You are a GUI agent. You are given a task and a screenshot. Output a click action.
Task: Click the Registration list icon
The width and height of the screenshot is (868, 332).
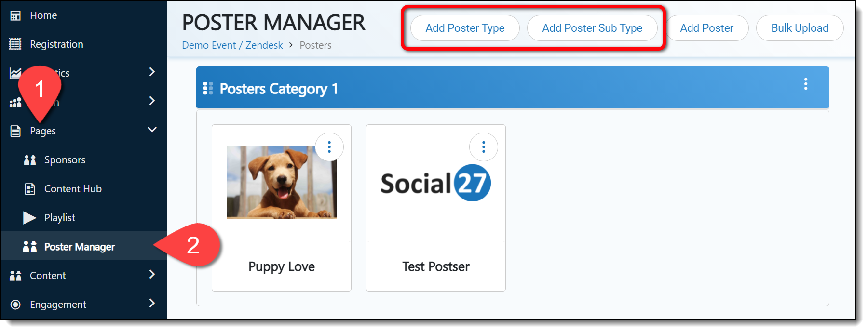pyautogui.click(x=15, y=44)
